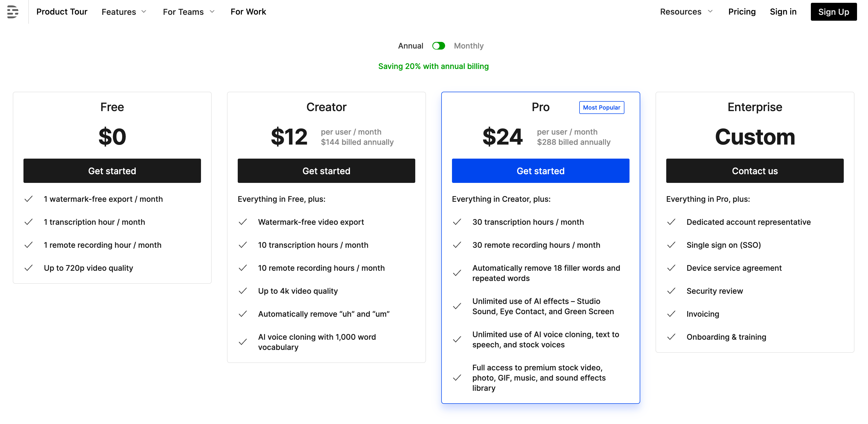Click checkmark beside Onboarding & training

click(671, 337)
